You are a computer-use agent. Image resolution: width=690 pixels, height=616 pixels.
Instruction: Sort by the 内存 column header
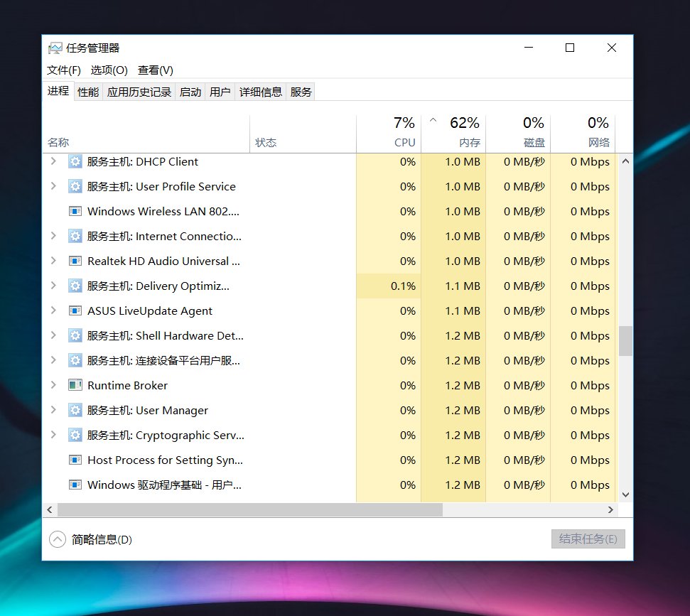coord(453,134)
